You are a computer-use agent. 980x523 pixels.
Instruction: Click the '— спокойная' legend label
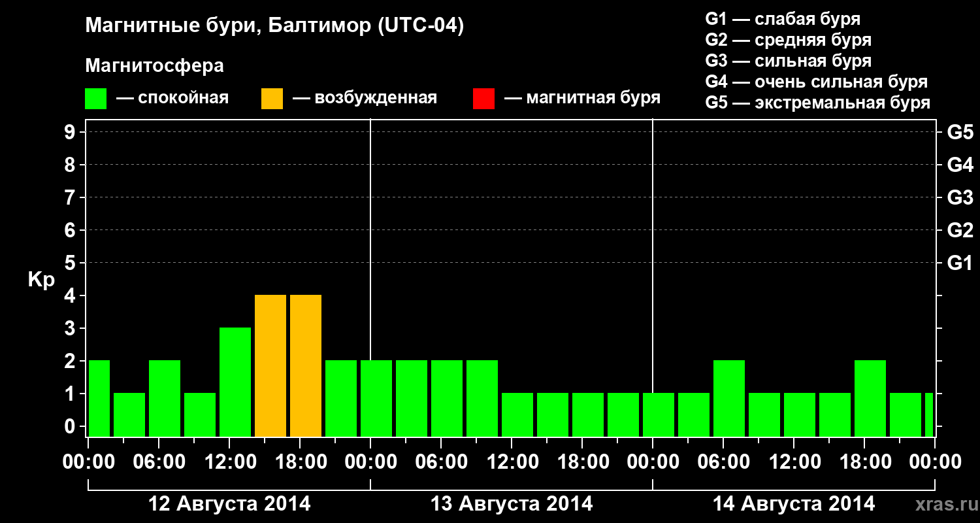point(172,98)
